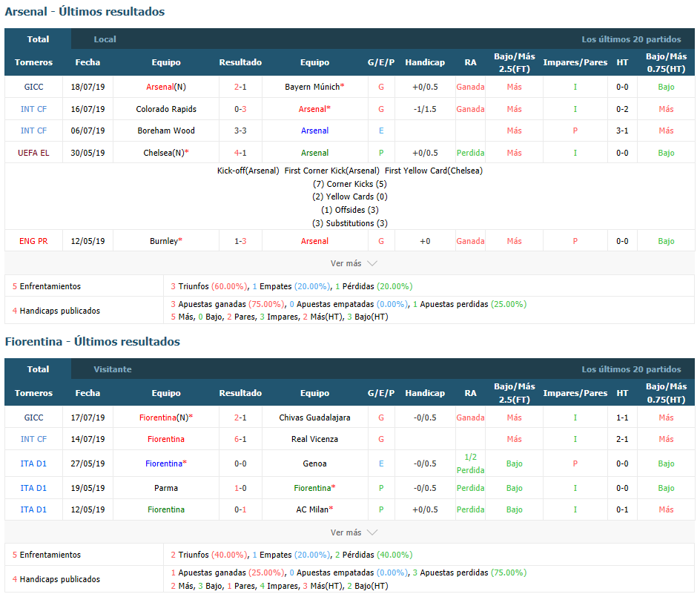Screen dimensions: 700x594
Task: Click the 3-3 result at Boreham Wood
Action: 240,131
